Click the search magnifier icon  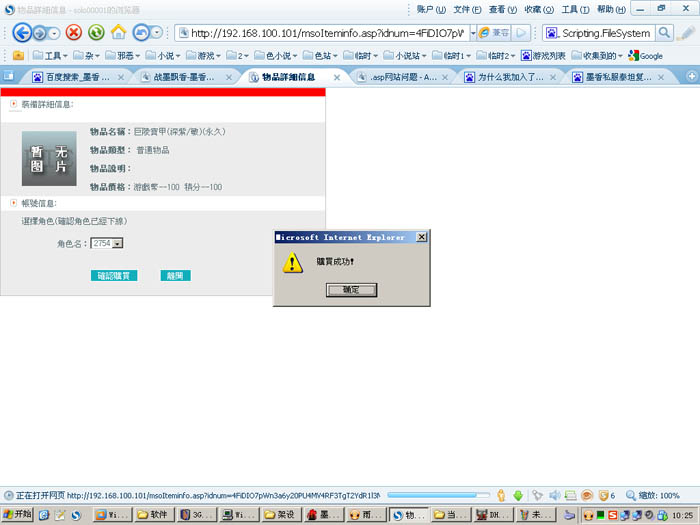click(663, 33)
